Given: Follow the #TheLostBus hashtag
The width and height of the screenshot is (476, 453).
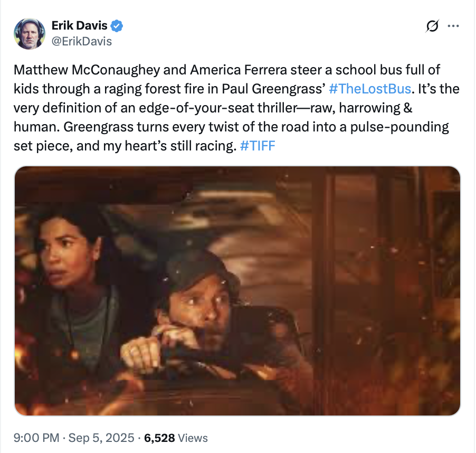Looking at the screenshot, I should tap(369, 88).
